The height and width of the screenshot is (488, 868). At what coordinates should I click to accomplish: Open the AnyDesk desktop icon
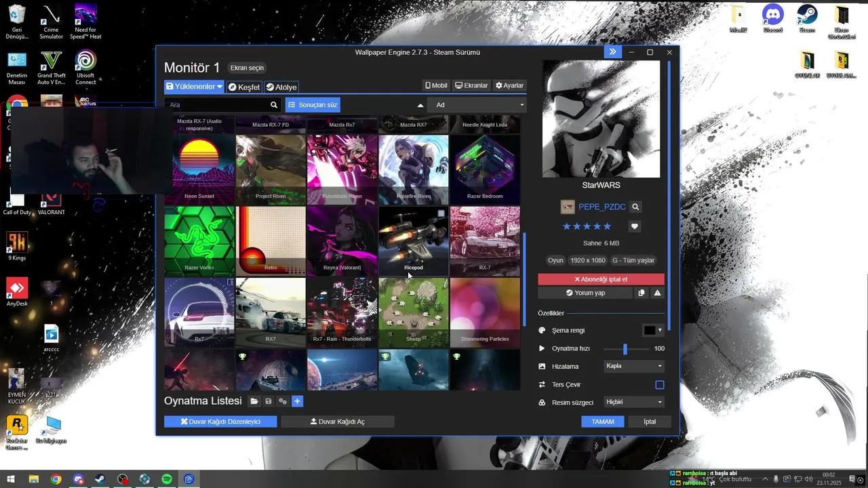pos(17,292)
